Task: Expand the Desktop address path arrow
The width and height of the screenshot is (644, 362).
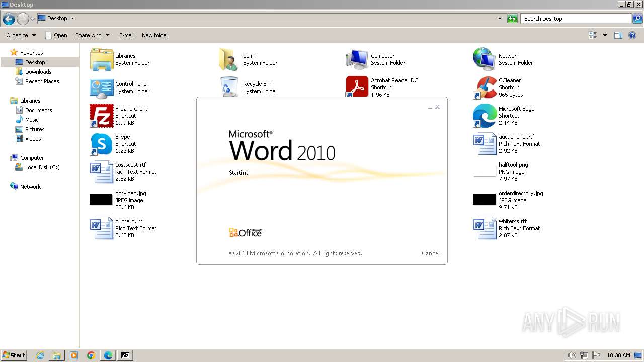Action: pyautogui.click(x=72, y=19)
